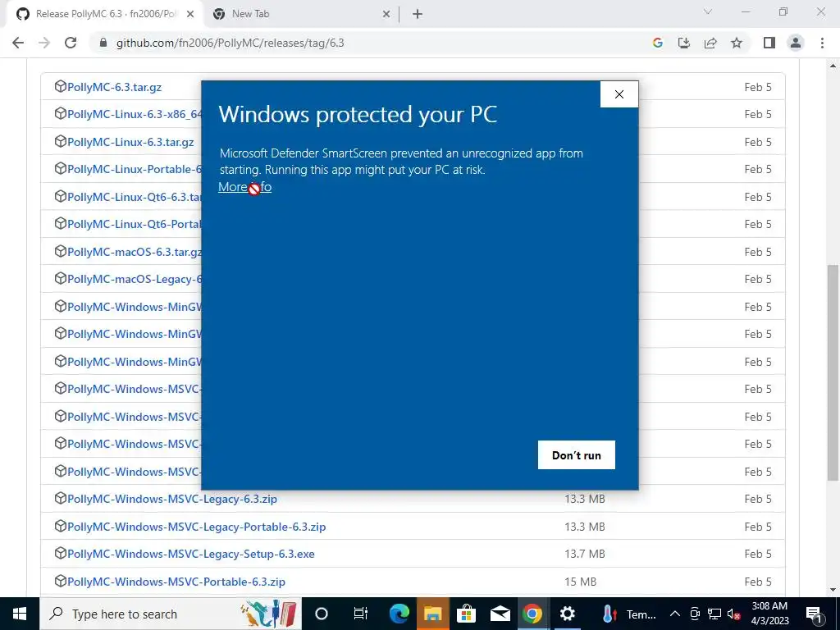Click package icon beside MSVC-Legacy-Setup-6.3.exe
Screen dimensions: 840x630
point(61,553)
